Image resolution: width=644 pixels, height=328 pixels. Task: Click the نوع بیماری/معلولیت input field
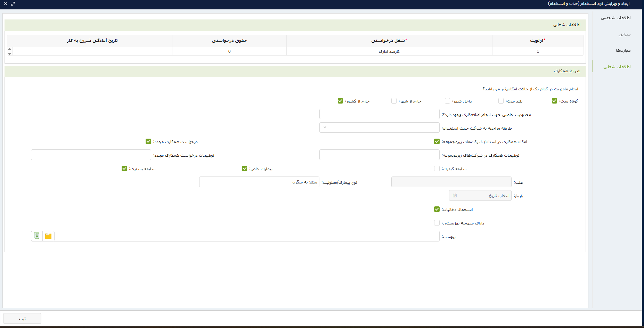pyautogui.click(x=259, y=182)
